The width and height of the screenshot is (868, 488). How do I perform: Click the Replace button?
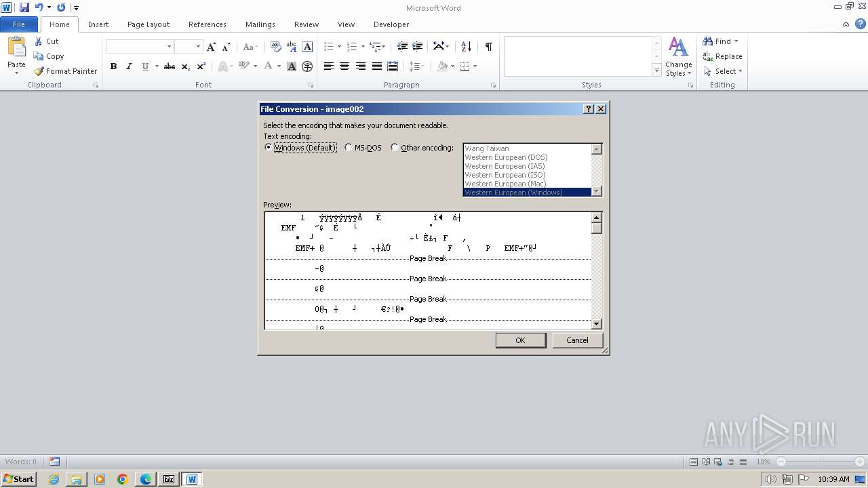(x=723, y=56)
